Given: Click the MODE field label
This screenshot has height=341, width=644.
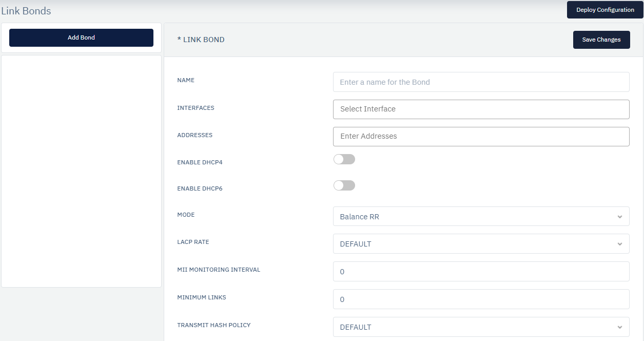Looking at the screenshot, I should [x=186, y=215].
